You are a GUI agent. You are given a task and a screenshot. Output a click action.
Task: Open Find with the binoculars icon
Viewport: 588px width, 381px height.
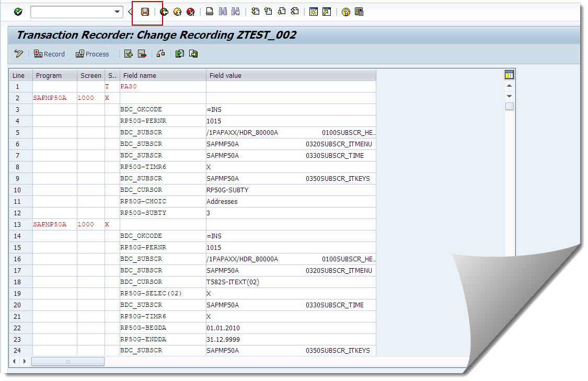223,11
